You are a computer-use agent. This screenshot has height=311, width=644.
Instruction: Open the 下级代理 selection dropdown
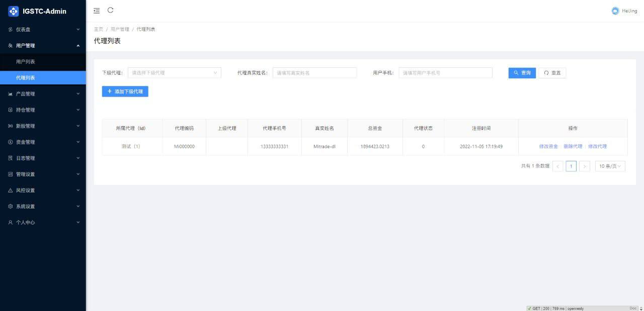174,72
